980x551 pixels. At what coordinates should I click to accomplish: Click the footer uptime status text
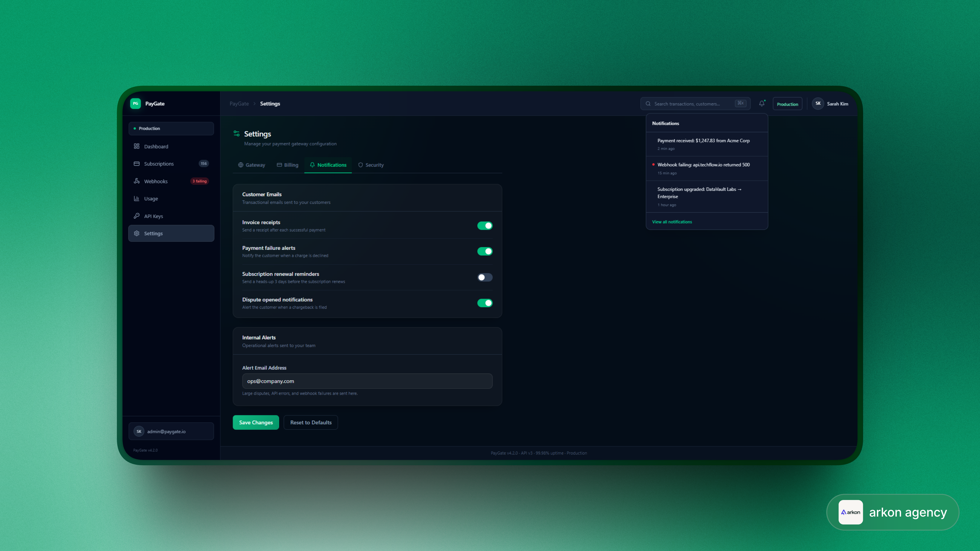(539, 453)
